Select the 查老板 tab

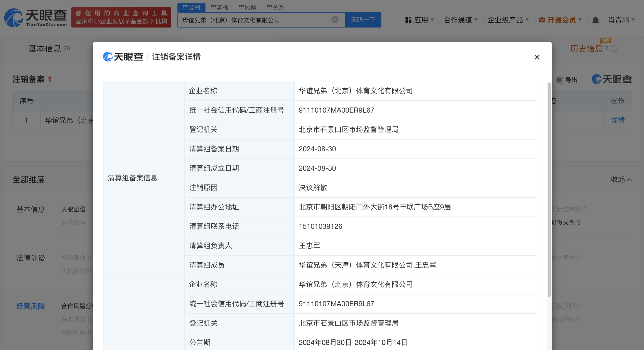click(x=219, y=7)
